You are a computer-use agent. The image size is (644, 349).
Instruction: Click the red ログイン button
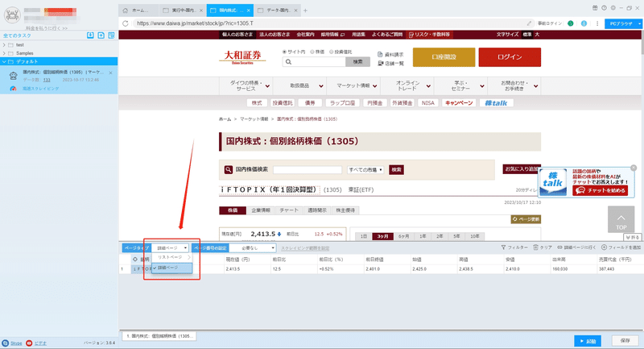point(510,57)
